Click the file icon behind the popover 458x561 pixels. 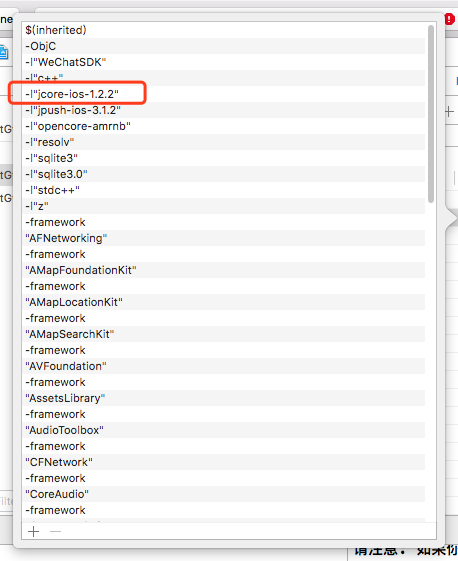4,52
